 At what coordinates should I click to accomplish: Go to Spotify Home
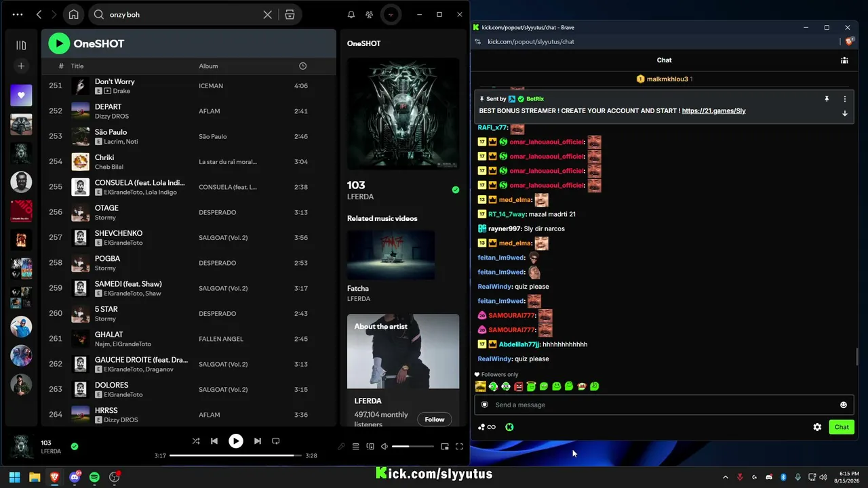click(73, 14)
